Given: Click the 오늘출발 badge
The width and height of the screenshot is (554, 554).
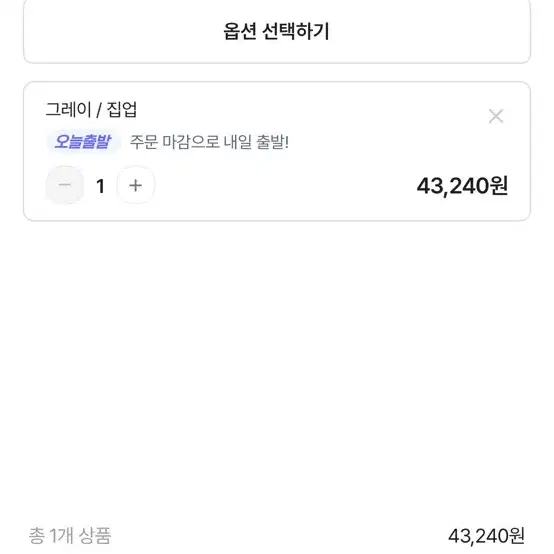Looking at the screenshot, I should coord(83,142).
